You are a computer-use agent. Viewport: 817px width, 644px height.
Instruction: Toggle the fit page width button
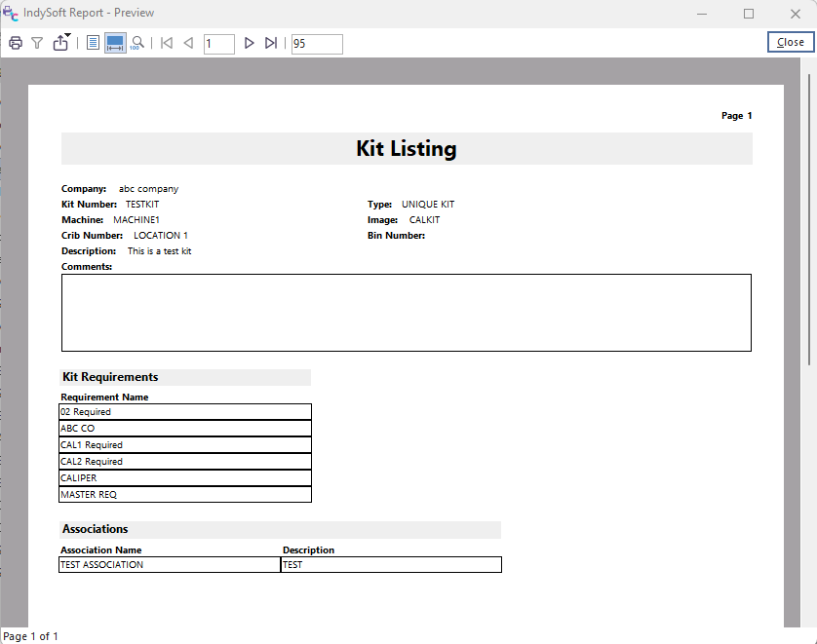tap(115, 43)
